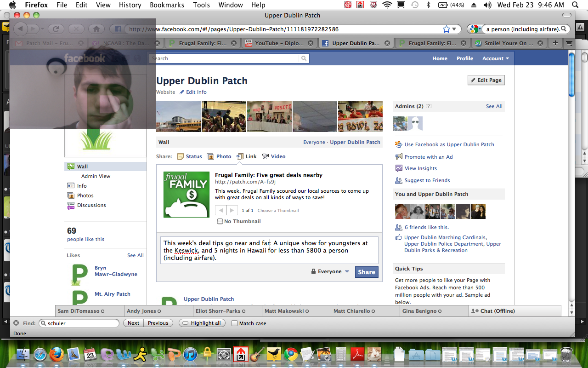Open Firefox from the Dock
Image resolution: width=588 pixels, height=368 pixels.
tap(57, 354)
